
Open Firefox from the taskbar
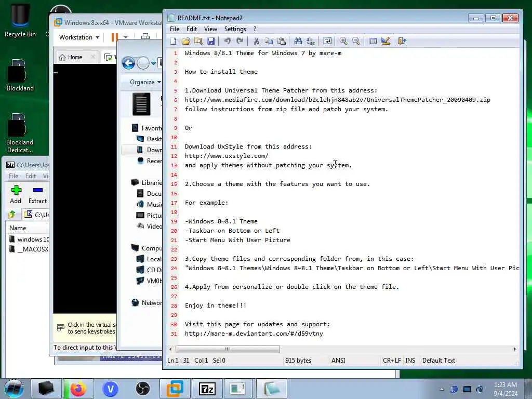78,389
